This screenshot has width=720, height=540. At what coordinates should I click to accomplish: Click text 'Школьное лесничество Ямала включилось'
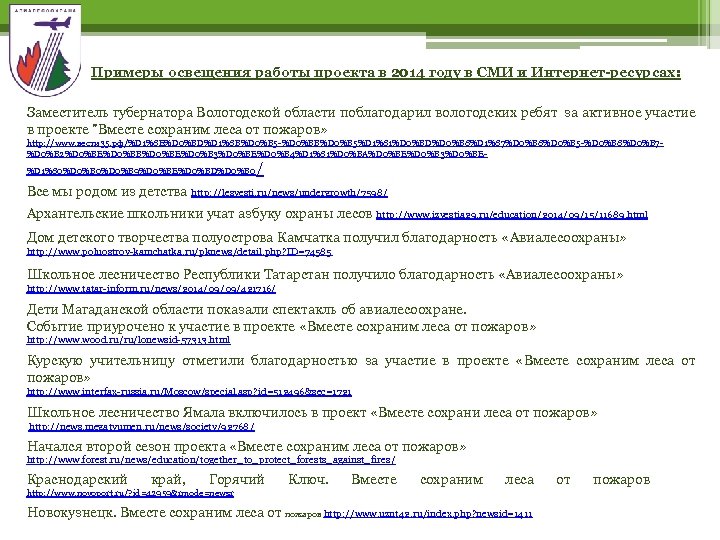[x=167, y=413]
